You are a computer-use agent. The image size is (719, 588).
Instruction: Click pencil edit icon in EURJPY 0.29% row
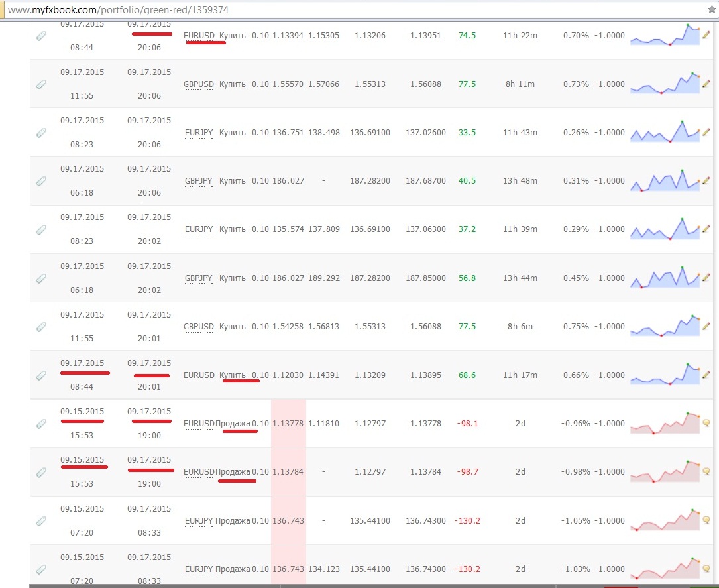pos(706,229)
